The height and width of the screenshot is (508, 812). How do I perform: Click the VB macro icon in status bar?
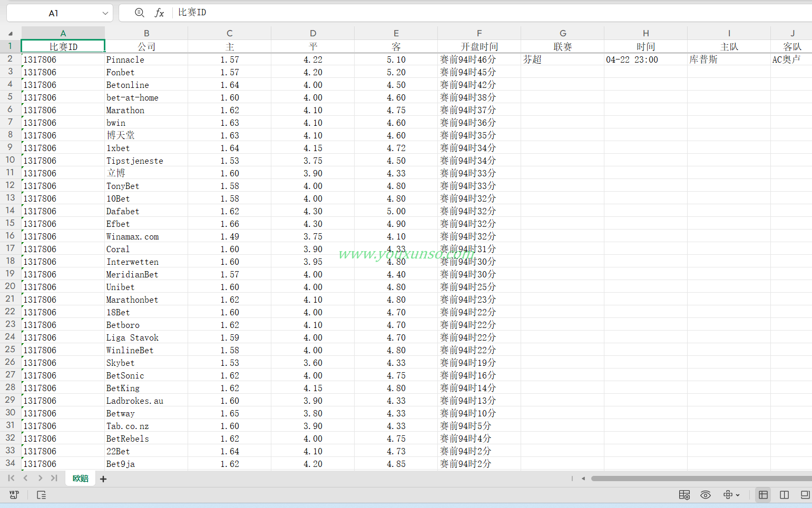click(14, 495)
